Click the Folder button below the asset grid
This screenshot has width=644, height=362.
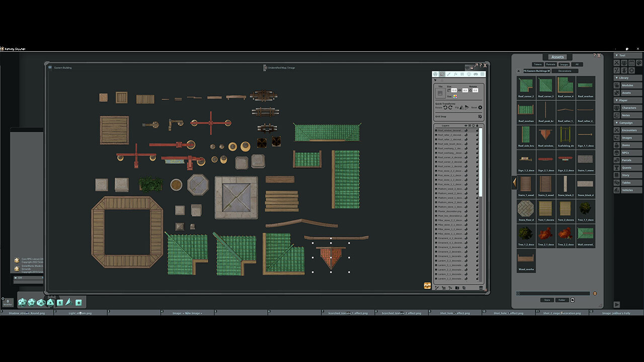pyautogui.click(x=562, y=300)
